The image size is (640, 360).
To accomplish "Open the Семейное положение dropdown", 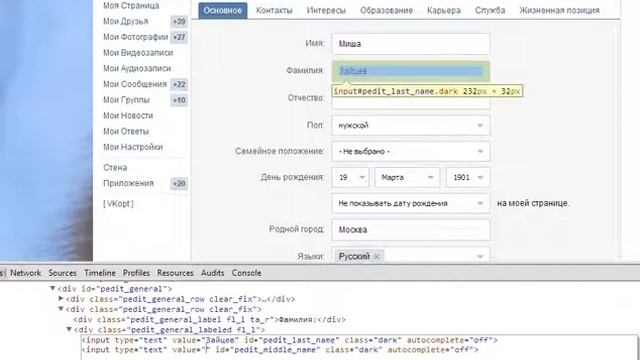I will click(411, 151).
